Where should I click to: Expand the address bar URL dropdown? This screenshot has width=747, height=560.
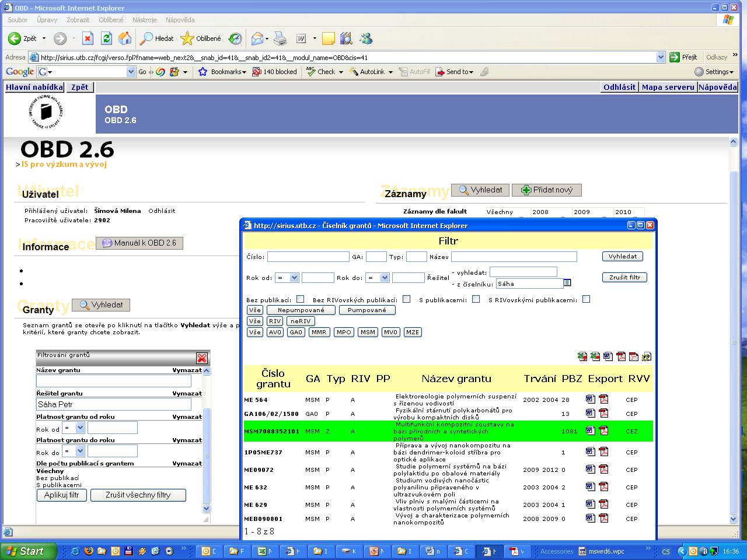pyautogui.click(x=661, y=57)
